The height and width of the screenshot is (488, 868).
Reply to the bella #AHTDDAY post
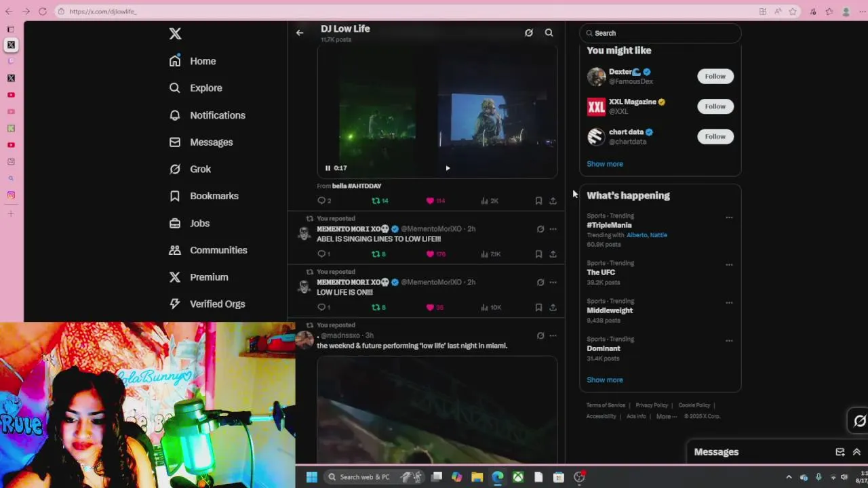tap(322, 201)
